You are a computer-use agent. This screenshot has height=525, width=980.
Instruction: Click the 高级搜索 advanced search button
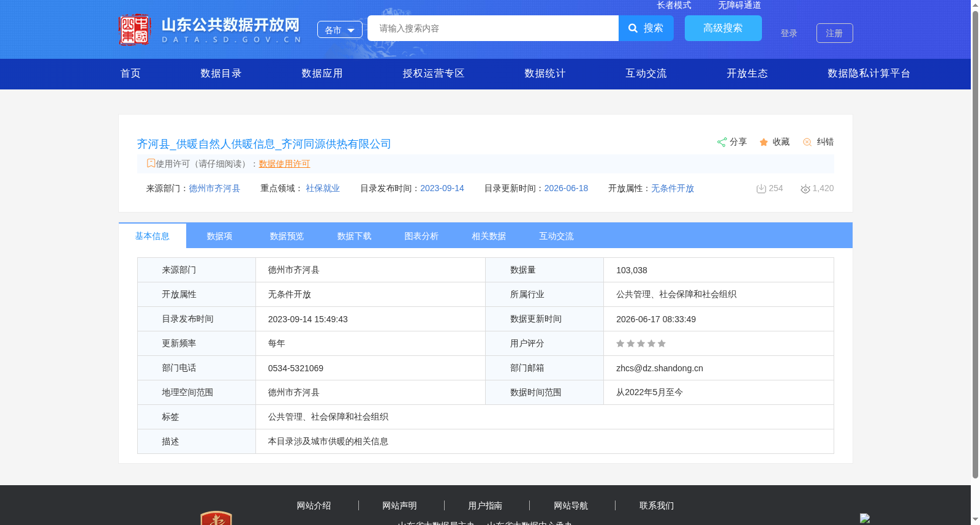pyautogui.click(x=723, y=28)
